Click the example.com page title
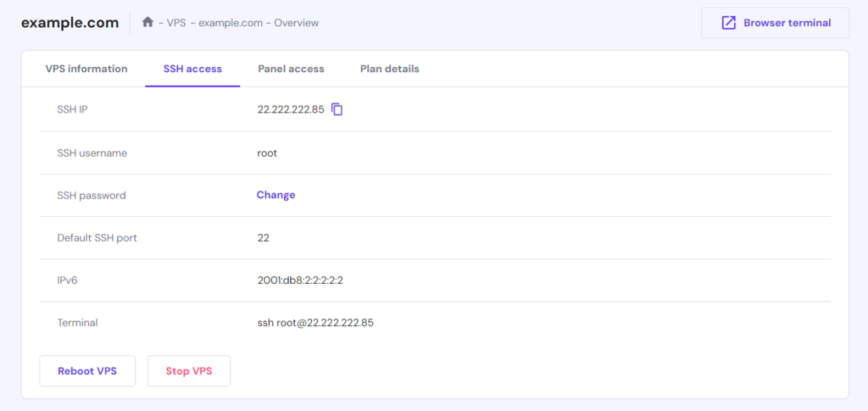This screenshot has height=411, width=868. [x=70, y=23]
